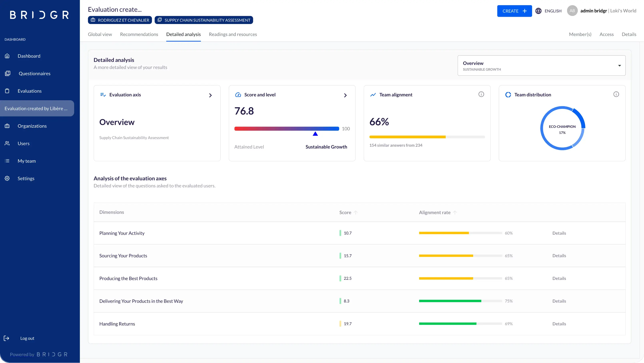Click the Alignment rate sort arrow

[455, 213]
